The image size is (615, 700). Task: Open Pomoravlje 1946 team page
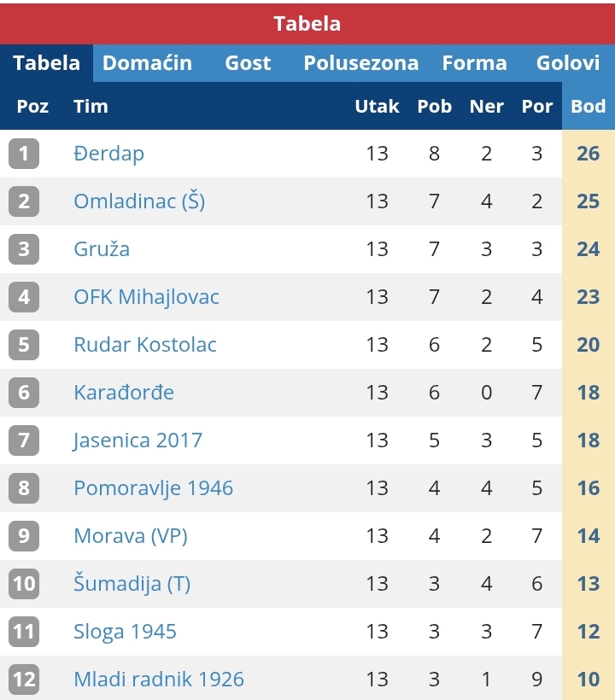(153, 488)
